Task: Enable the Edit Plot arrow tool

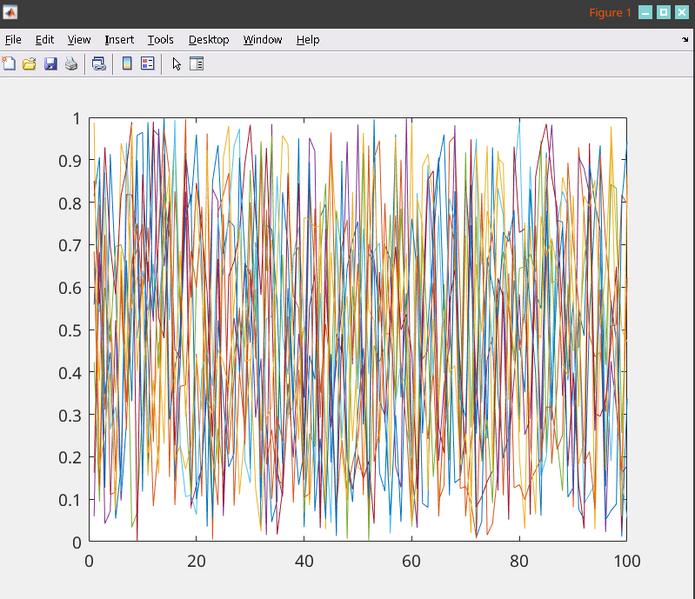Action: (177, 64)
